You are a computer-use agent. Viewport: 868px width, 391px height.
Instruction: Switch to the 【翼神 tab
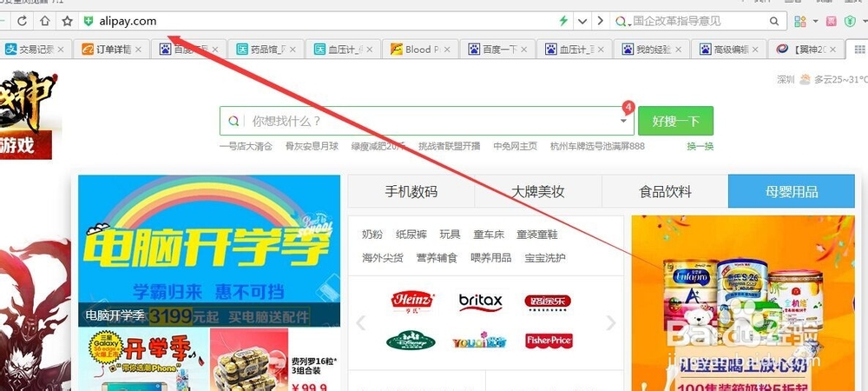pyautogui.click(x=806, y=50)
